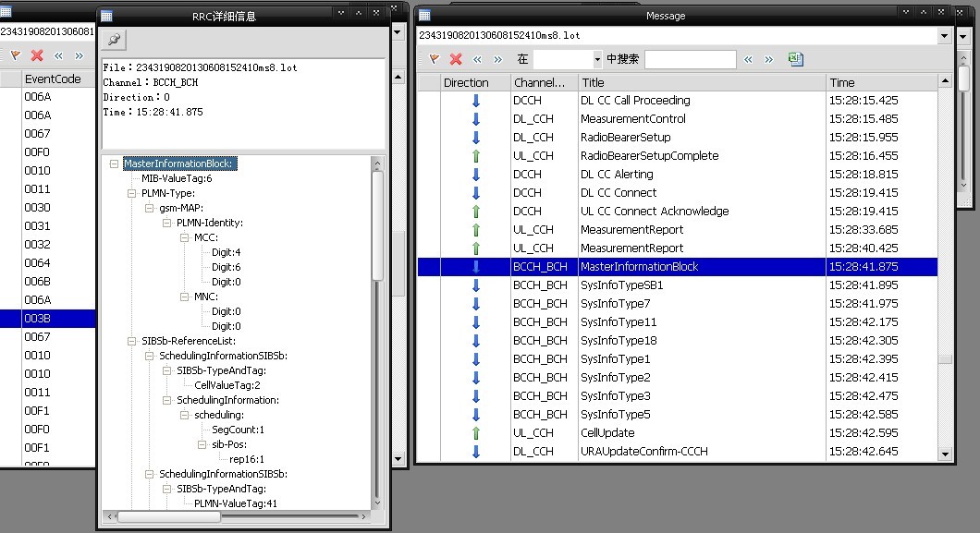980x533 pixels.
Task: Select the SysInfoType5 message row
Action: [678, 415]
